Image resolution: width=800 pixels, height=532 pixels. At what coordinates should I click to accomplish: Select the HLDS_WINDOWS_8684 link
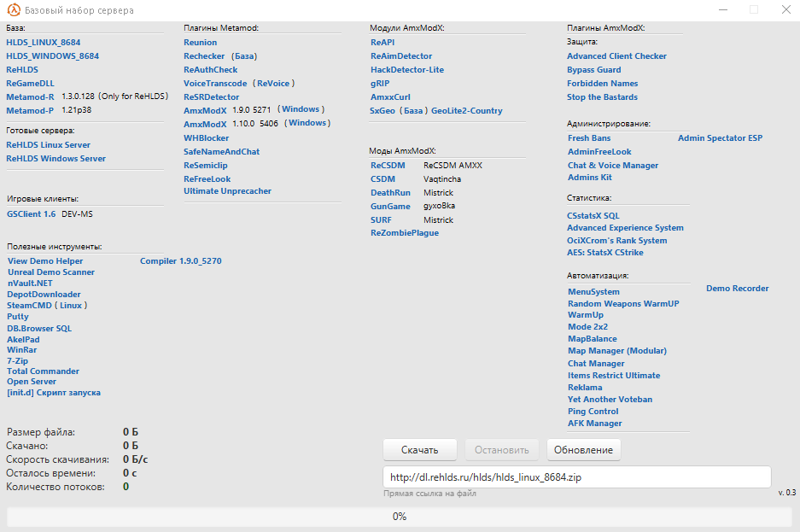[x=53, y=56]
